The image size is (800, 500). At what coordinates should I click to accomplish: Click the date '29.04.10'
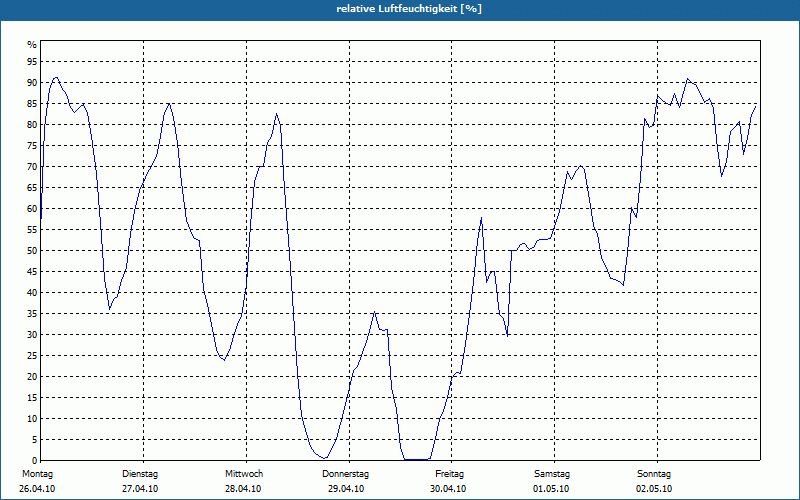click(x=346, y=489)
